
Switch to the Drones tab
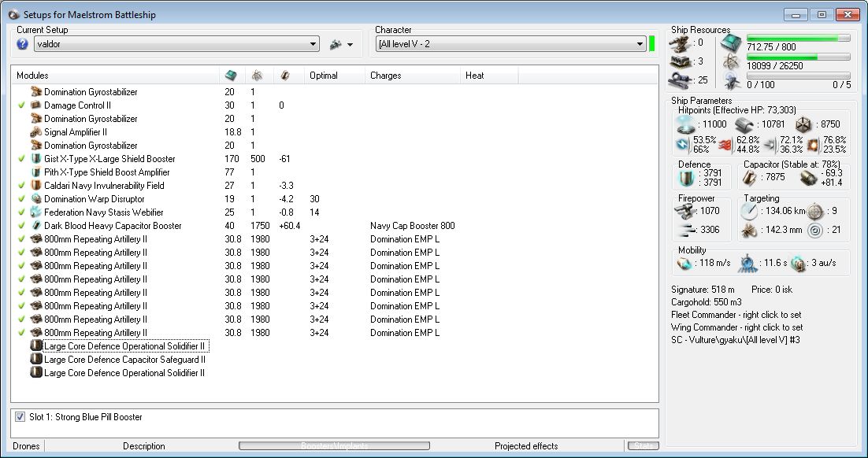(26, 446)
